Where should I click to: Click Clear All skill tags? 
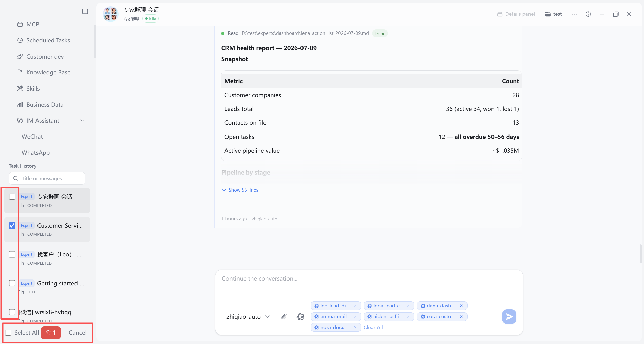pos(373,327)
